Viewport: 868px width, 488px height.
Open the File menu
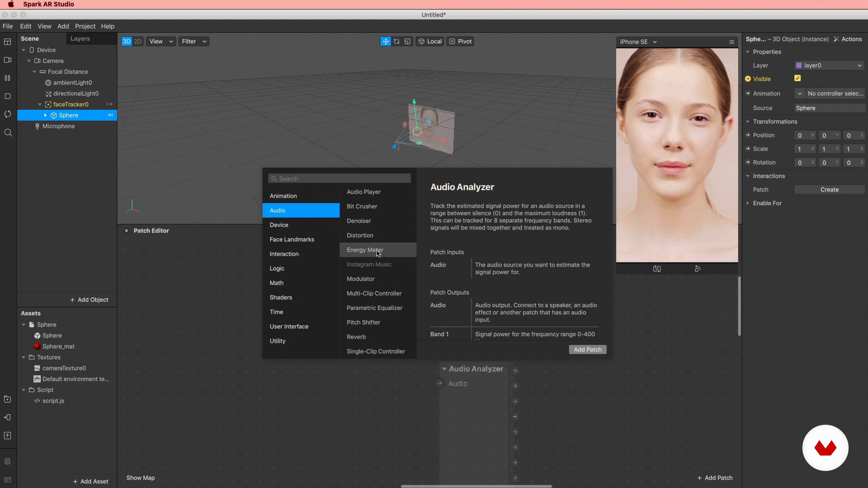click(7, 26)
